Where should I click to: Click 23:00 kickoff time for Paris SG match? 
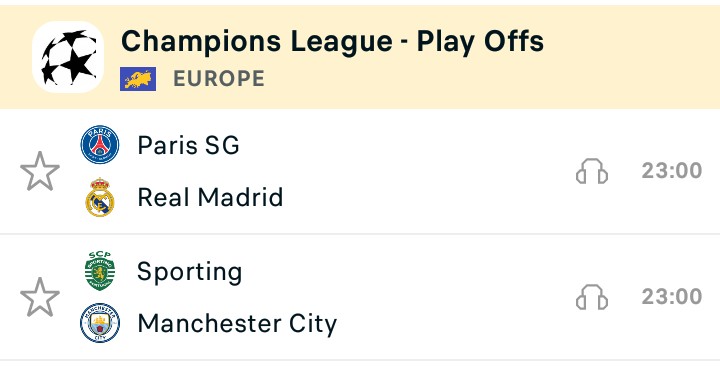pyautogui.click(x=672, y=171)
